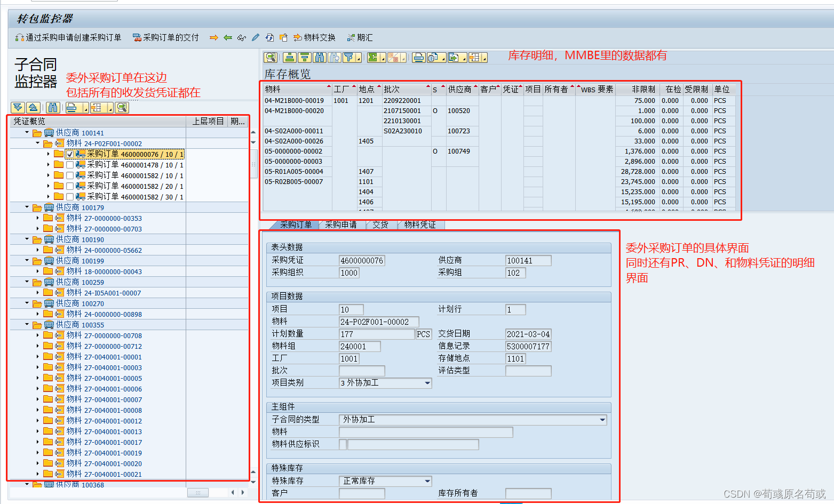
Task: Click the views icon in stock overview toolbar
Action: click(x=433, y=57)
